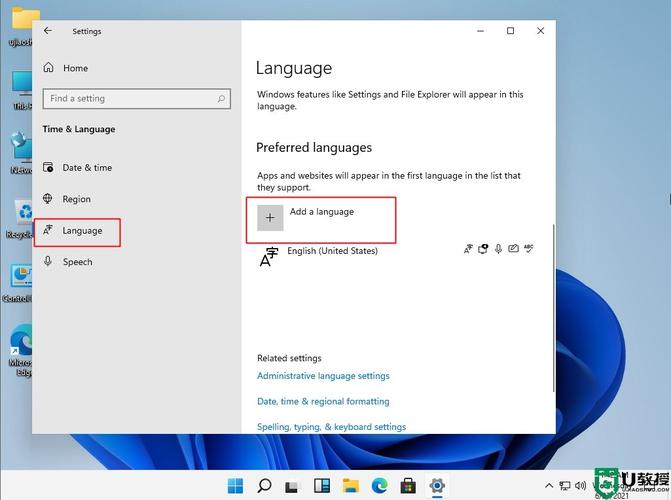
Task: Click the plus icon to add a language
Action: click(x=270, y=218)
